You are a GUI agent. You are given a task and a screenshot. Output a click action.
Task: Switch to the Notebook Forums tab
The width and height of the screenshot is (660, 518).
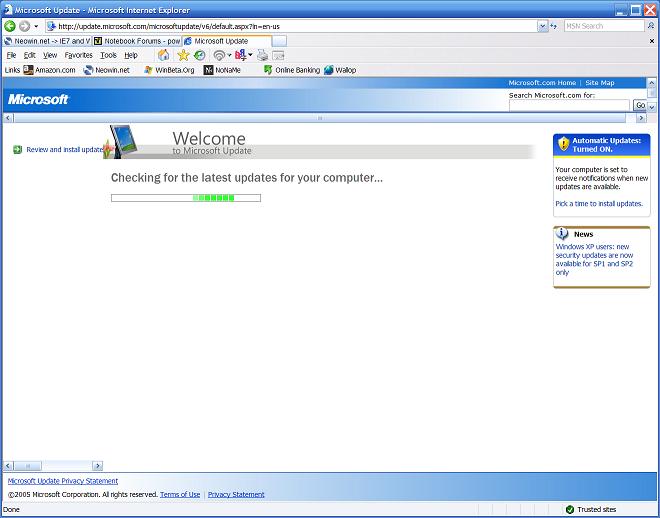(x=137, y=41)
